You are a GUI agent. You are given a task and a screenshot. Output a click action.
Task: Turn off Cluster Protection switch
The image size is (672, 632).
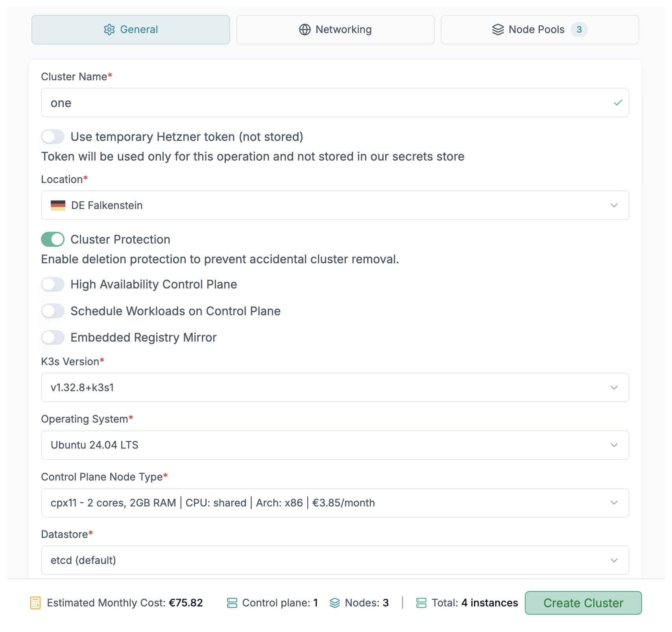53,239
